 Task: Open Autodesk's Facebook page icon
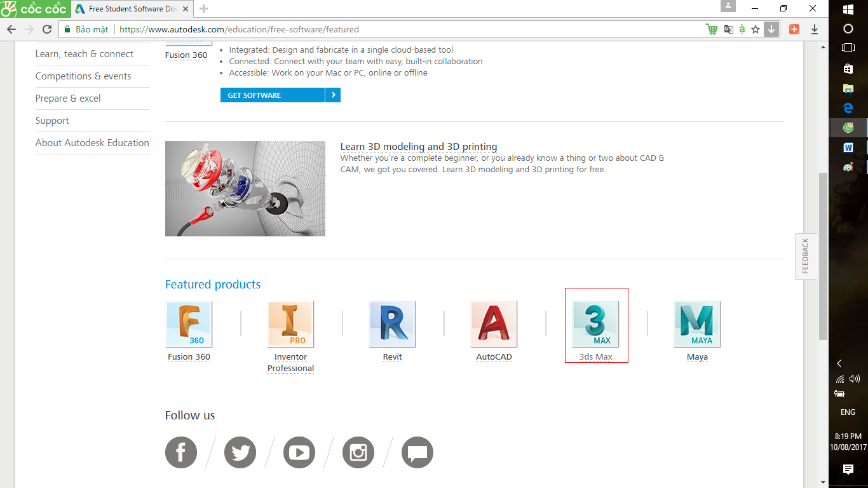click(181, 452)
